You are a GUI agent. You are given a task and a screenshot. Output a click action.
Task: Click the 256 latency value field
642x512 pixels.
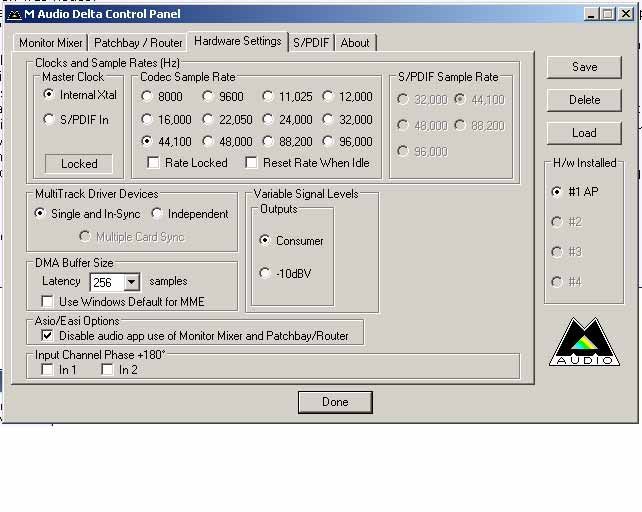107,282
